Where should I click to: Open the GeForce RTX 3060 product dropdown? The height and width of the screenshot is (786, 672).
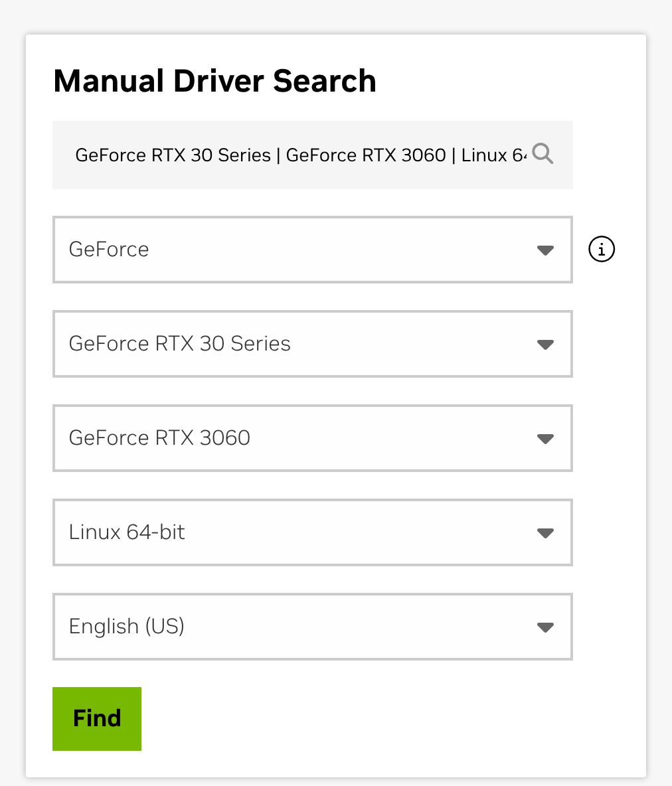(x=313, y=438)
